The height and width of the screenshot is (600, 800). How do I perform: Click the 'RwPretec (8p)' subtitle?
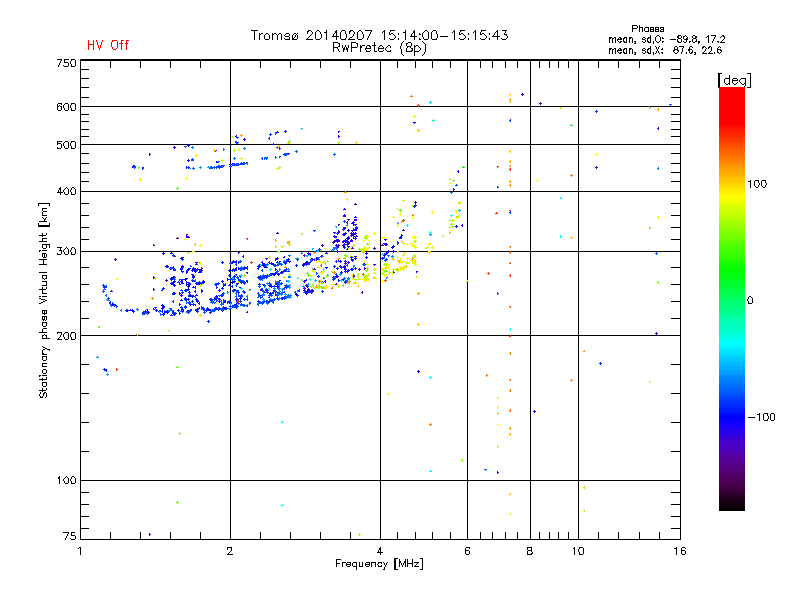[379, 48]
